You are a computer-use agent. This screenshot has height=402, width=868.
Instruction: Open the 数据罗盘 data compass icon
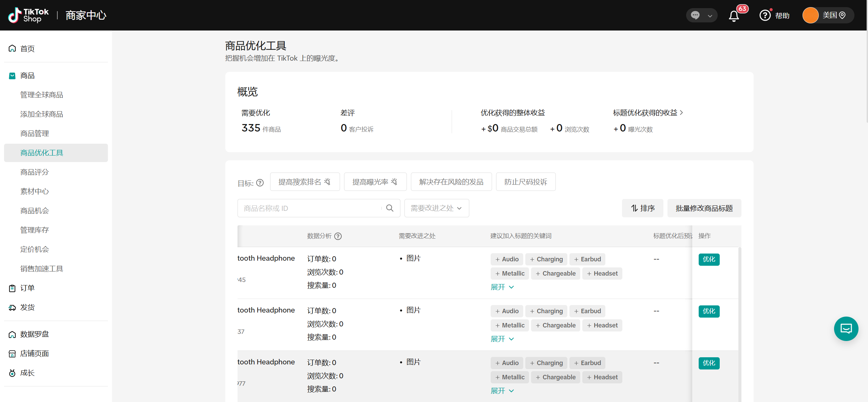(12, 334)
